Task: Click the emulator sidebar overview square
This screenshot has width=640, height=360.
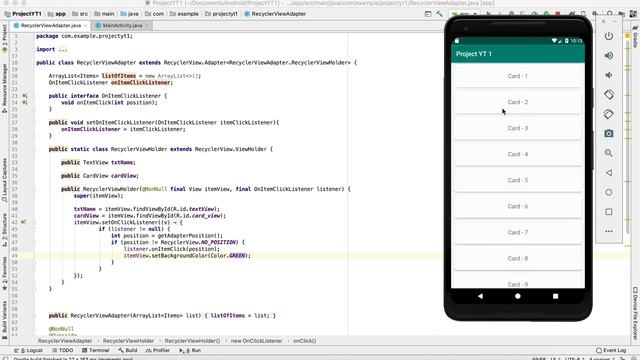Action: 609,212
